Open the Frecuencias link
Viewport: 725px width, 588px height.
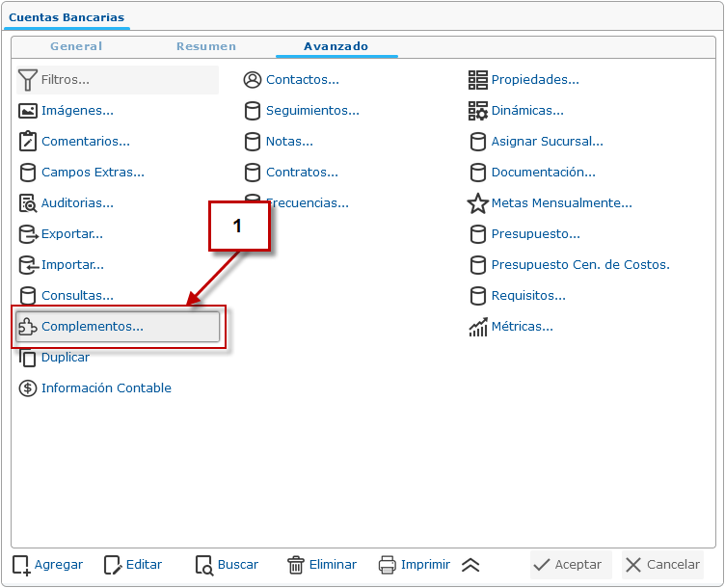pyautogui.click(x=309, y=203)
